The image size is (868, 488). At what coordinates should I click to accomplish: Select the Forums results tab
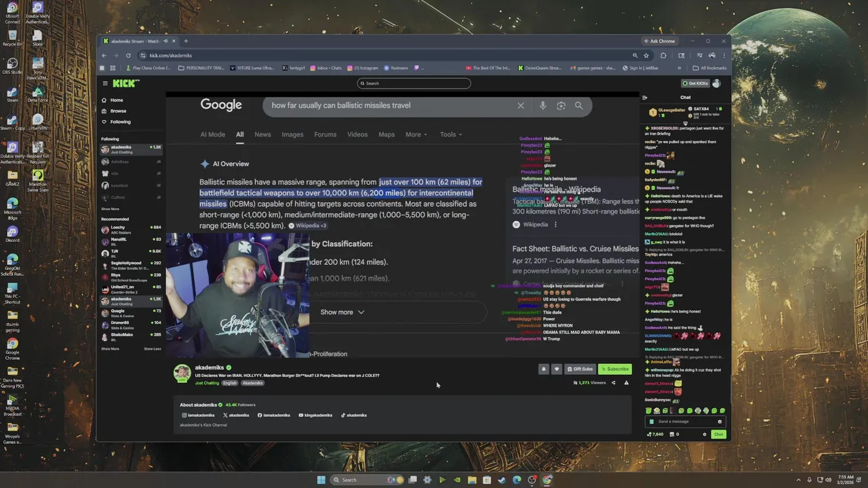coord(325,134)
